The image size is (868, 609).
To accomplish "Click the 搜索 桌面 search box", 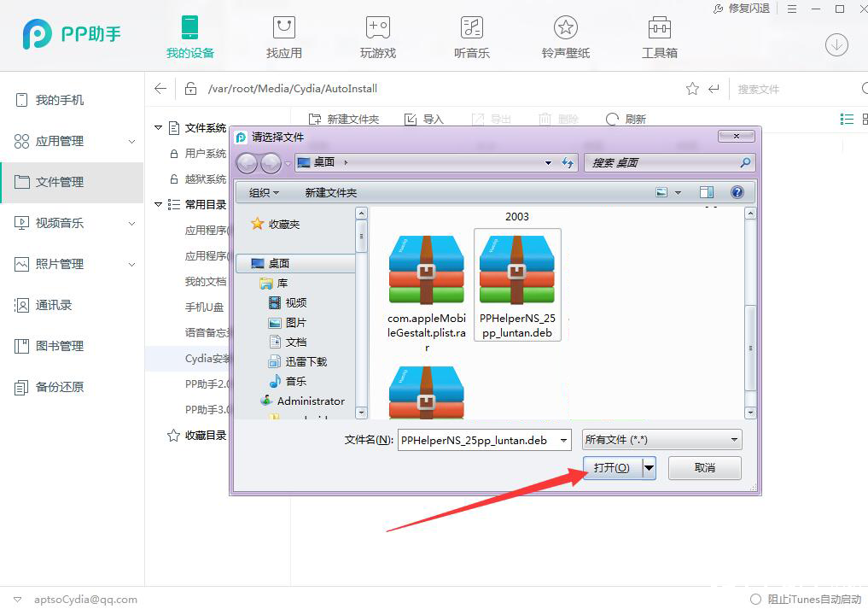I will pyautogui.click(x=669, y=163).
